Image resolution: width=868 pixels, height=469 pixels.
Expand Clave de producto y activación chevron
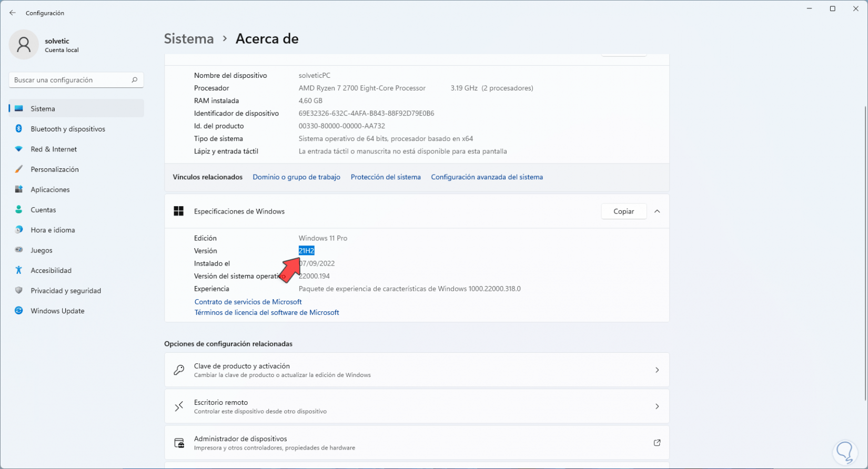click(657, 370)
